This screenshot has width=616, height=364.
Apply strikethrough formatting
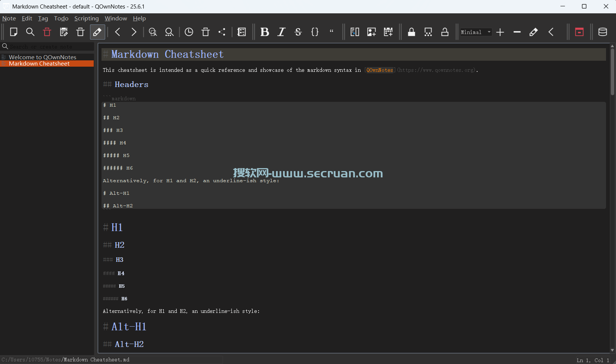pos(298,32)
